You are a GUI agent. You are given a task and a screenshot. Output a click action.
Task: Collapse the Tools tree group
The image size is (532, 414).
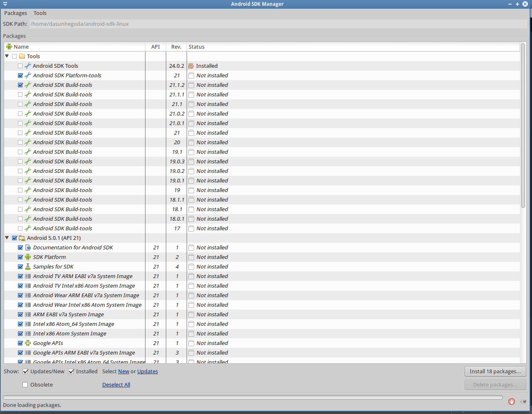(x=7, y=56)
